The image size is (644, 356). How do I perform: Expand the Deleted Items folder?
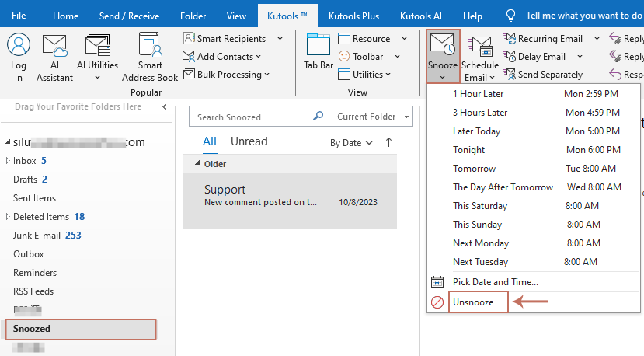click(x=8, y=217)
